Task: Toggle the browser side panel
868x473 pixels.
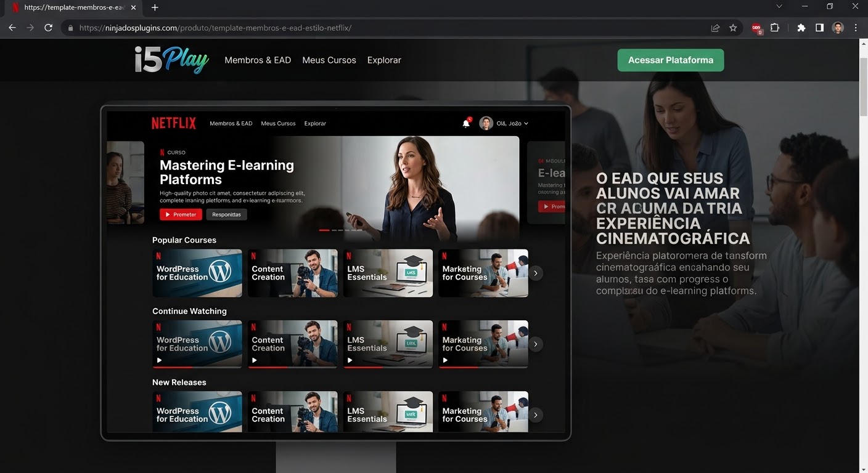Action: click(819, 28)
